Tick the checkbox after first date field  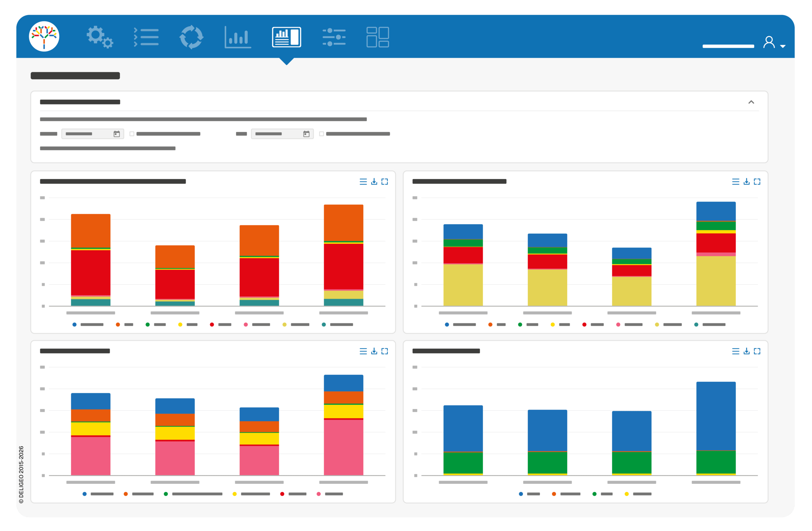coord(132,134)
